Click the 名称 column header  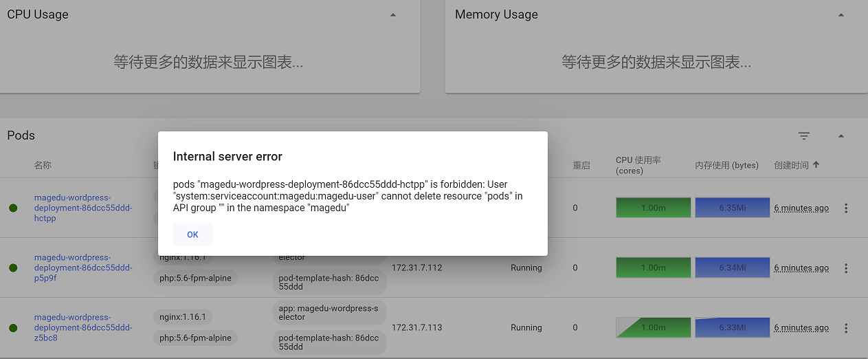pyautogui.click(x=43, y=165)
